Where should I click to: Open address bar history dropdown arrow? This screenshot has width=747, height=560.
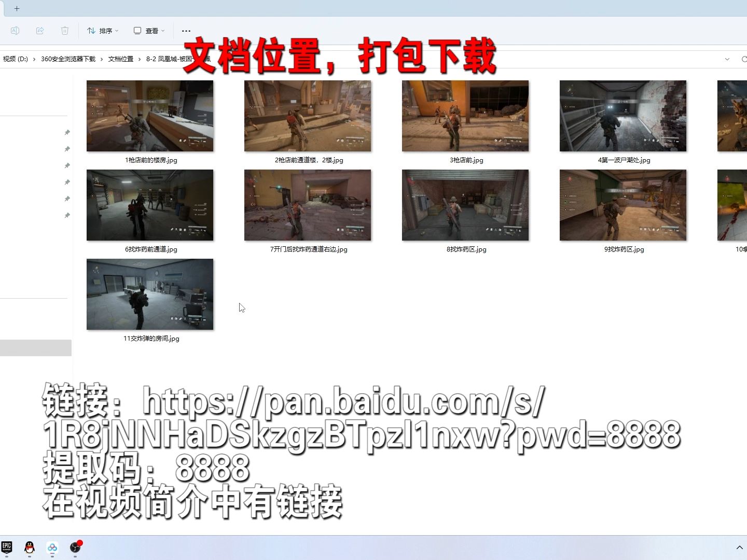tap(727, 59)
